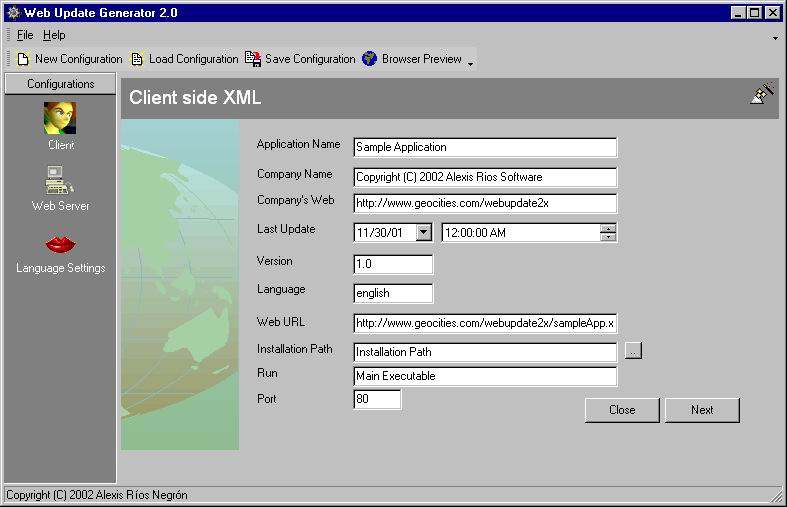Launch Browser Preview globe icon
Image resolution: width=787 pixels, height=507 pixels.
370,59
